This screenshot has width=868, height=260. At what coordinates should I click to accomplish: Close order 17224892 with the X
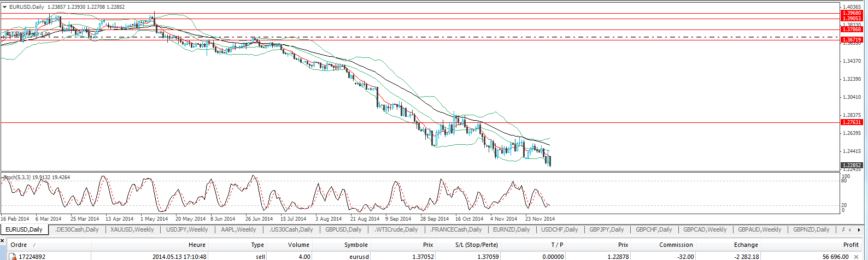[x=856, y=256]
